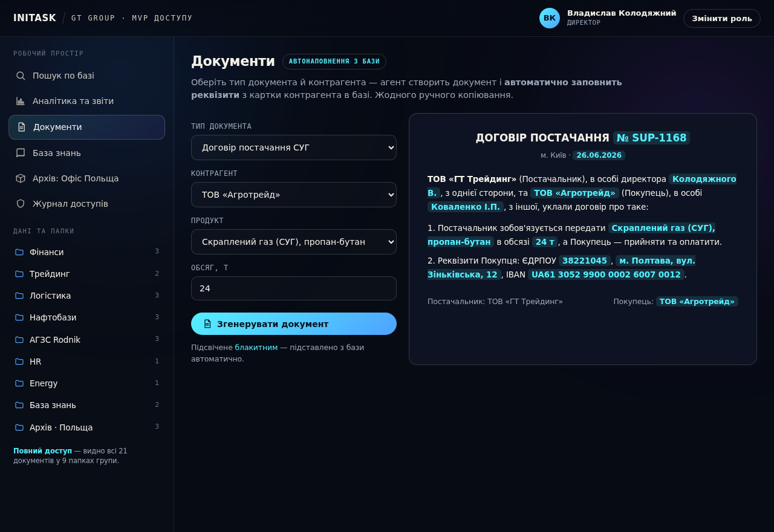The width and height of the screenshot is (774, 532).
Task: Click the Автонаповнення з бази badge
Action: (334, 62)
